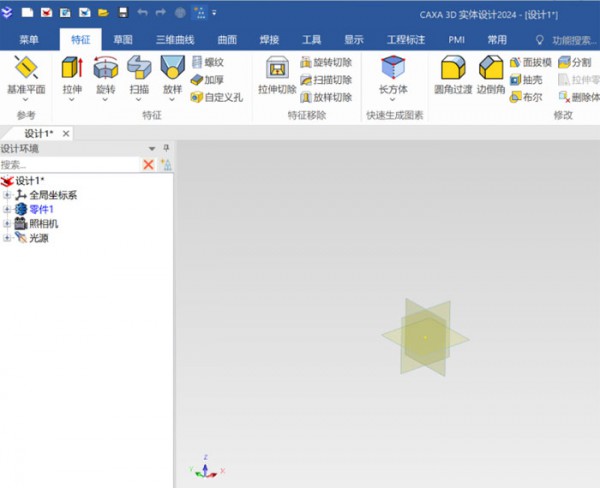Screen dimensions: 600x488
Task: Open the 菜单 menu
Action: [29, 40]
